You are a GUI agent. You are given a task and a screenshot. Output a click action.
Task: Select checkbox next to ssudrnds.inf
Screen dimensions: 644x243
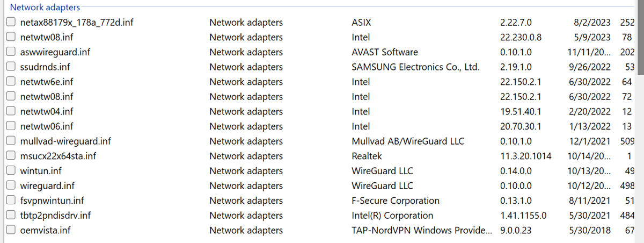click(x=11, y=67)
